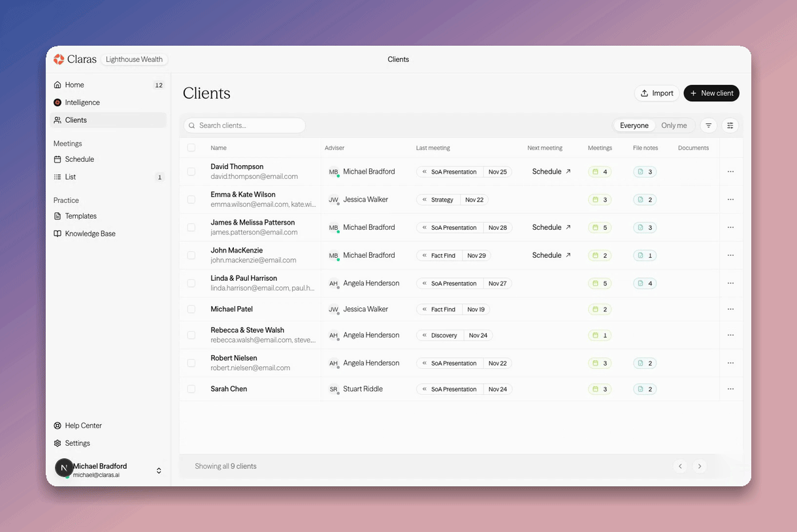Open Emma & Kate Wilson's Strategy meeting tag
This screenshot has width=797, height=532.
453,200
